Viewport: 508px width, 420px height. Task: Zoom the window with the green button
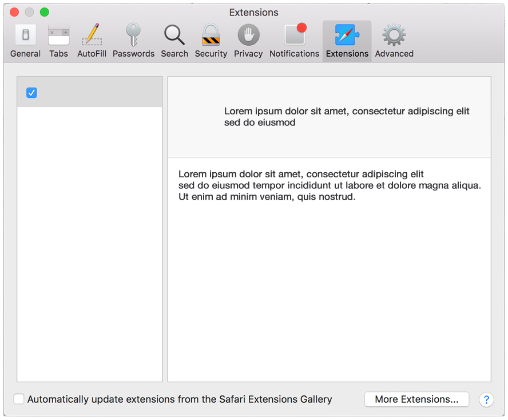click(x=44, y=12)
